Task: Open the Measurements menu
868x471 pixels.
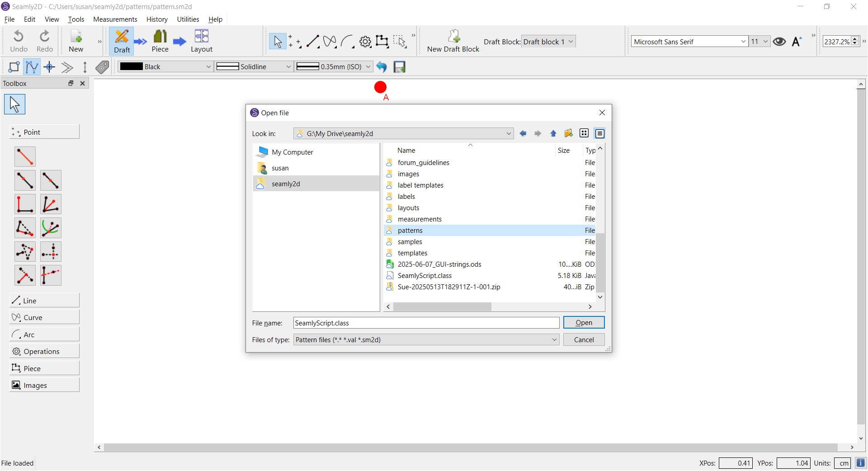Action: pyautogui.click(x=115, y=19)
